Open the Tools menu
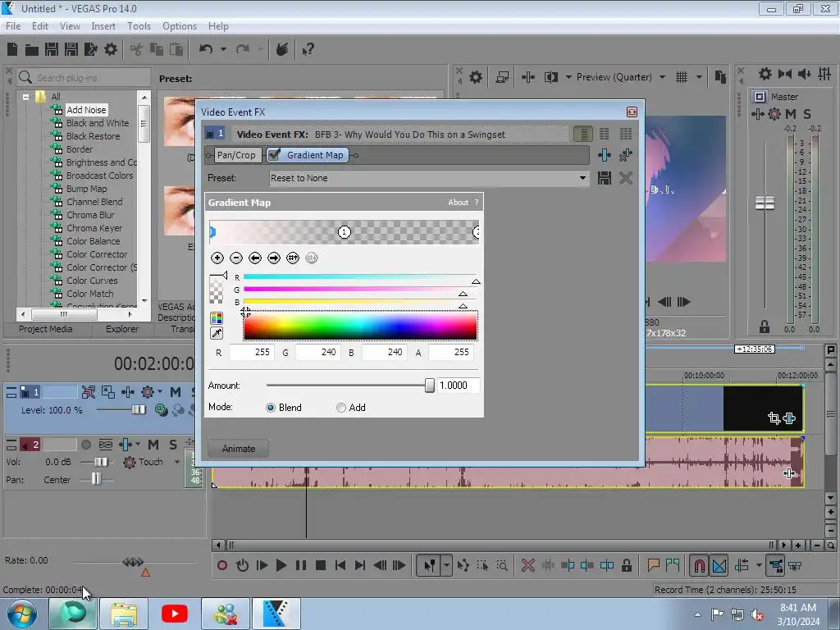The width and height of the screenshot is (840, 630). [139, 26]
